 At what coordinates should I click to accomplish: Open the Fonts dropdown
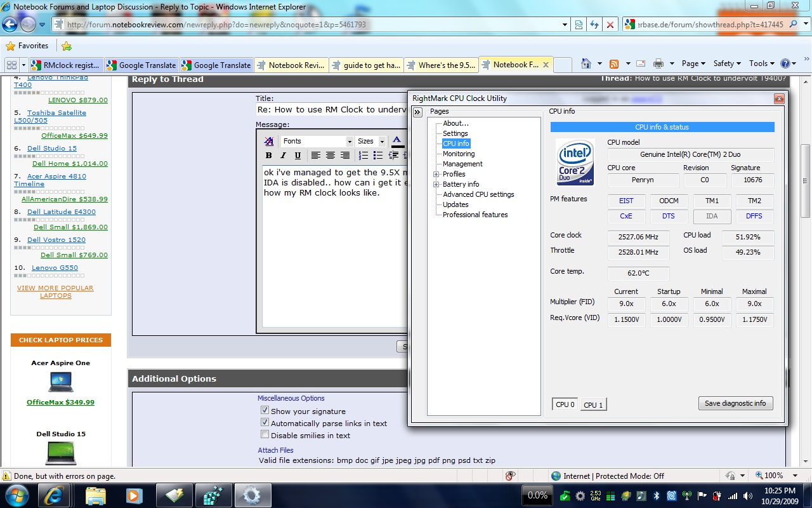(317, 141)
